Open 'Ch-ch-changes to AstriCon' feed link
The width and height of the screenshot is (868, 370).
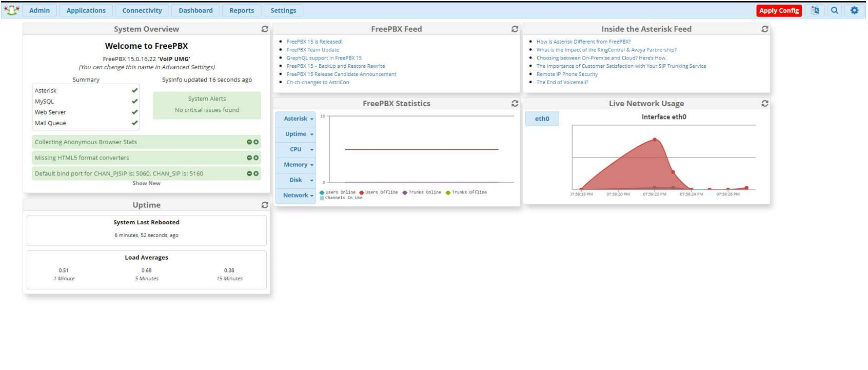click(318, 82)
